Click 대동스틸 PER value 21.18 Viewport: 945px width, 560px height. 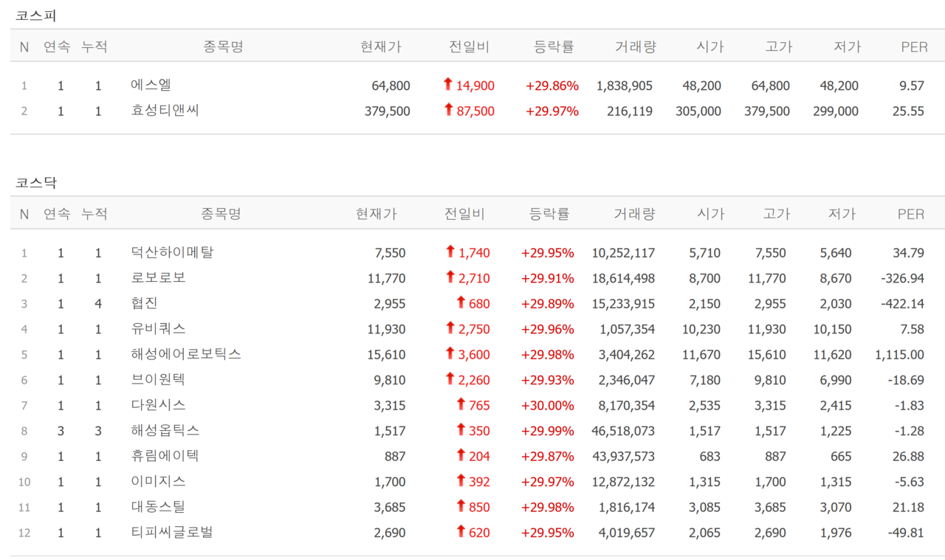click(x=908, y=508)
